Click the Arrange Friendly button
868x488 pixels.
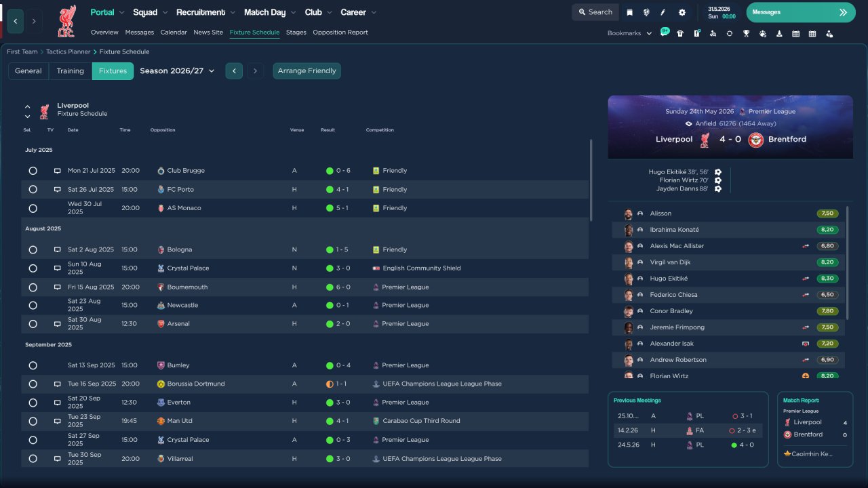click(307, 71)
